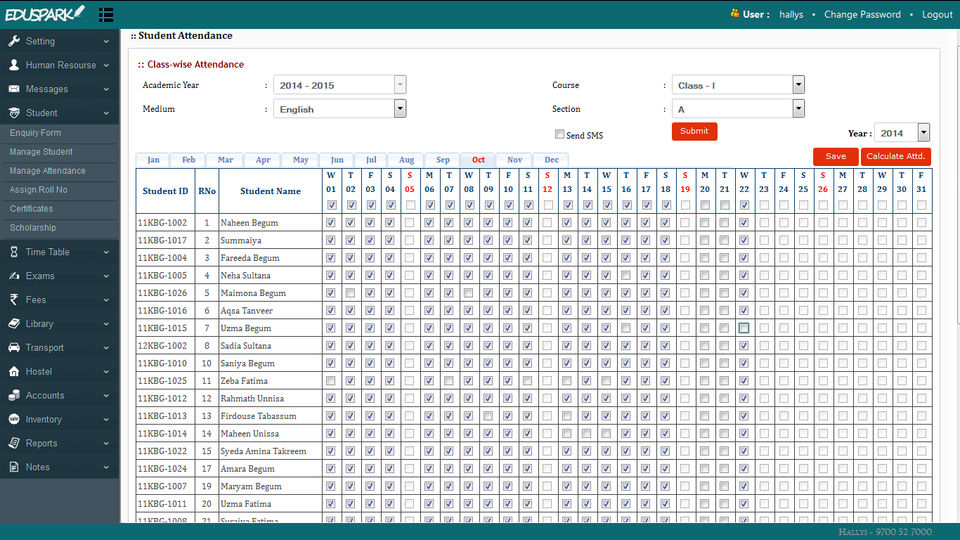Viewport: 960px width, 540px height.
Task: Click the name Syeda Amina Takreem
Action: [263, 451]
